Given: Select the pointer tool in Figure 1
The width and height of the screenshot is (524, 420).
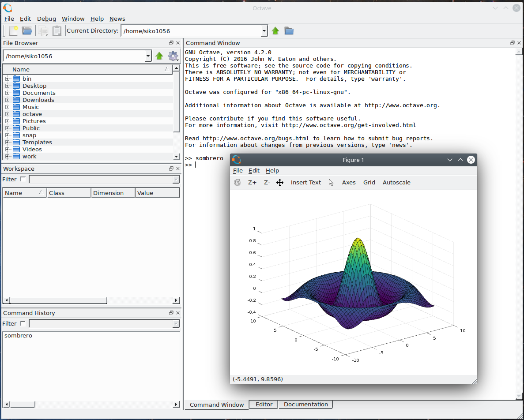Looking at the screenshot, I should [331, 182].
